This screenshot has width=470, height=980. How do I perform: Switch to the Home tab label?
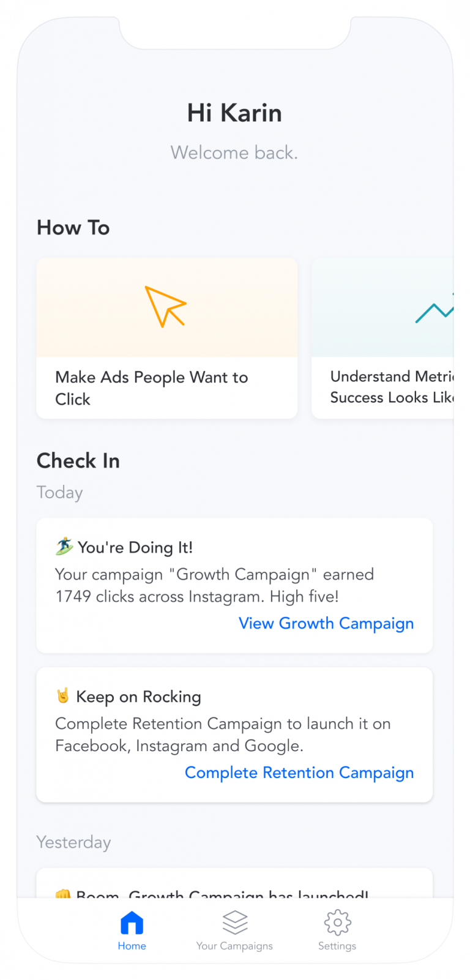132,946
